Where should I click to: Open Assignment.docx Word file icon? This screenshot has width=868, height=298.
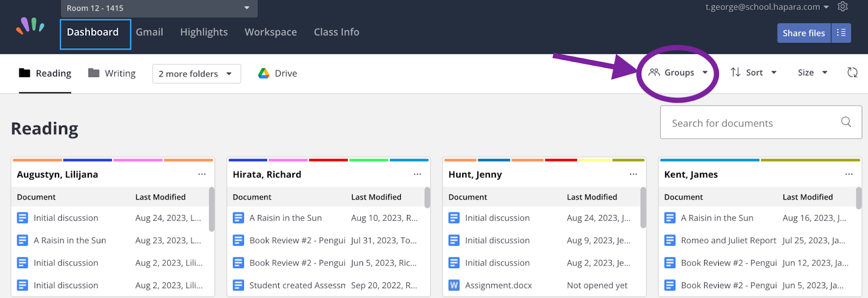point(454,285)
